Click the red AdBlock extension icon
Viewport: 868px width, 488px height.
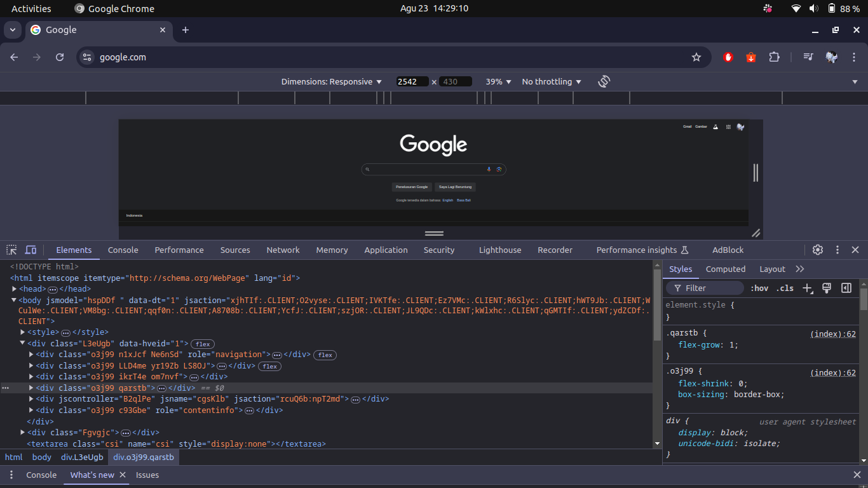[x=728, y=57]
